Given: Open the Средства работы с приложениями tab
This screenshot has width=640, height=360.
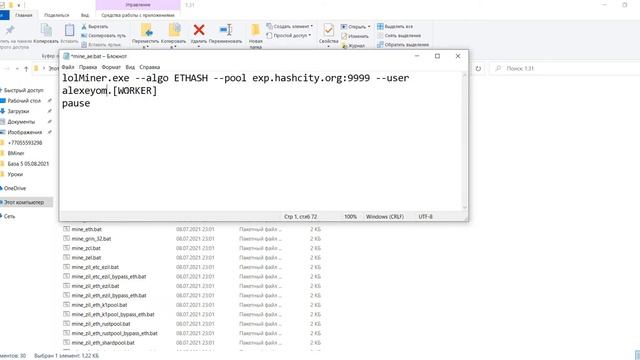Looking at the screenshot, I should 138,15.
